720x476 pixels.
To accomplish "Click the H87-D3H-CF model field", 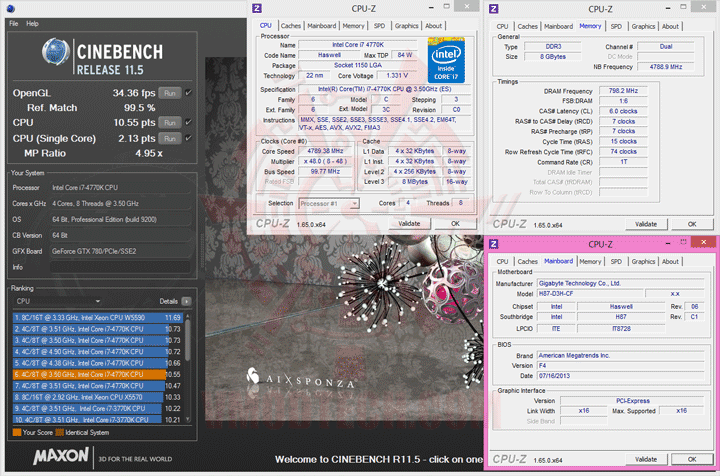I will tap(589, 294).
